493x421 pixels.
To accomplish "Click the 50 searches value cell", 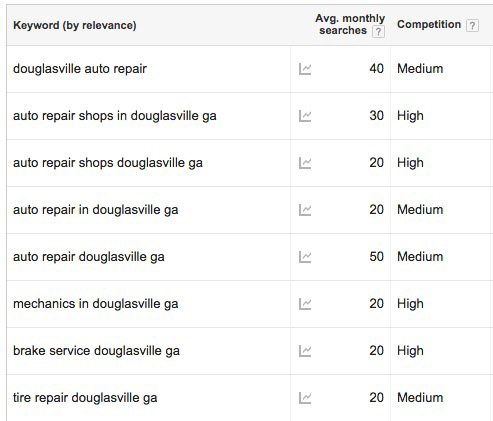I will [x=376, y=257].
